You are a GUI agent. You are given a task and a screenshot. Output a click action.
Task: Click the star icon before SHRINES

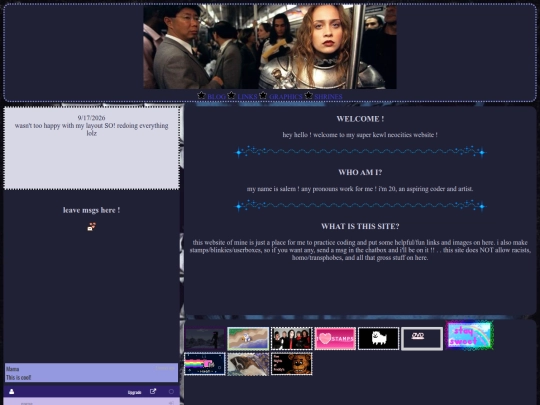coord(309,95)
